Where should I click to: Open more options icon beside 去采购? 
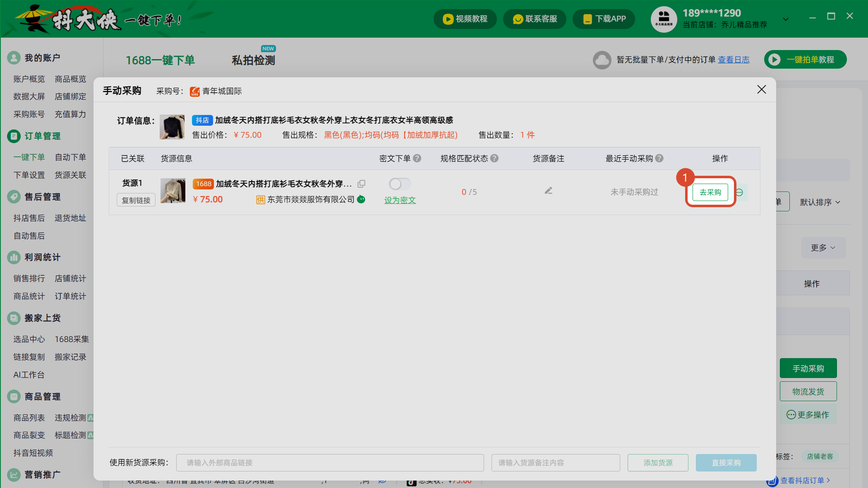(x=739, y=192)
